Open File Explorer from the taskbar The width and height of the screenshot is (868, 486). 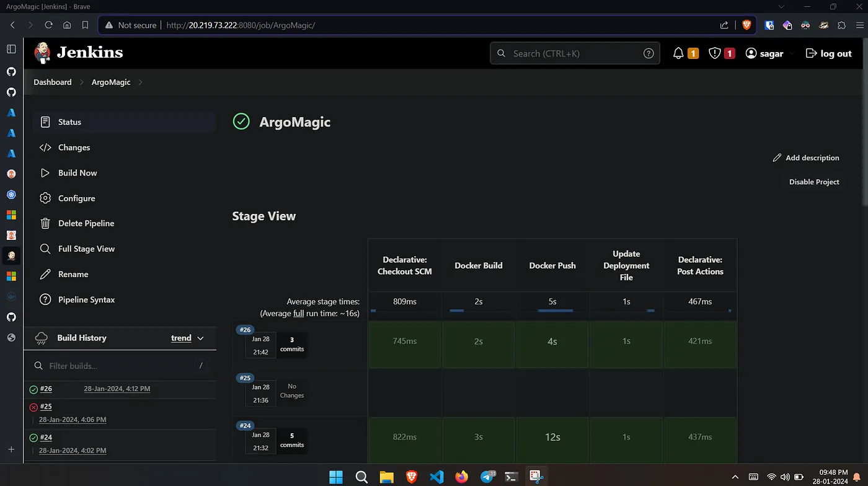[x=386, y=477]
